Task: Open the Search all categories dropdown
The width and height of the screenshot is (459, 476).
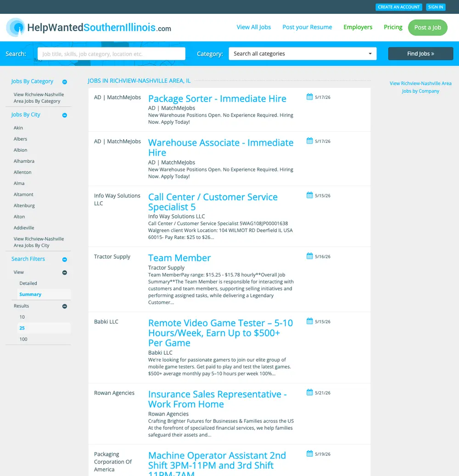Action: coord(302,54)
